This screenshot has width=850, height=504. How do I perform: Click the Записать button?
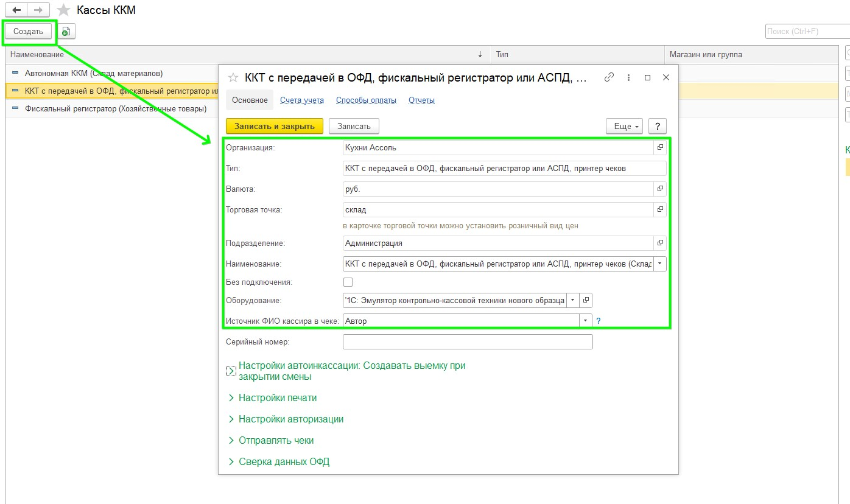pyautogui.click(x=354, y=126)
